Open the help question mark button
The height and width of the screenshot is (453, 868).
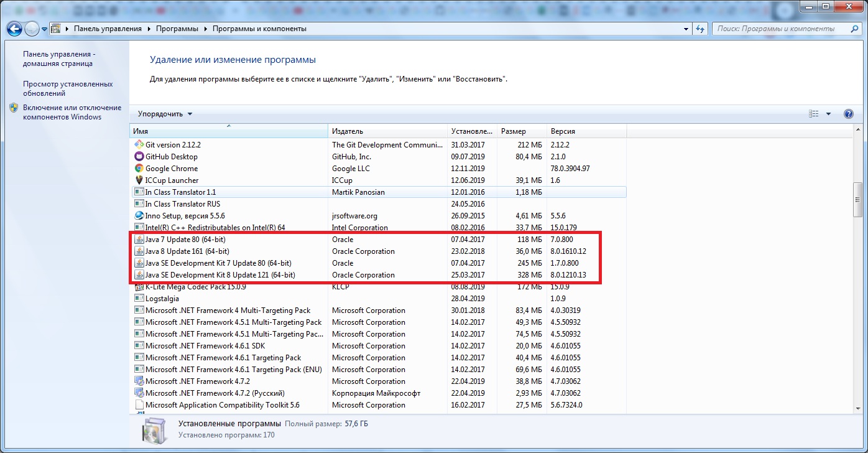848,114
